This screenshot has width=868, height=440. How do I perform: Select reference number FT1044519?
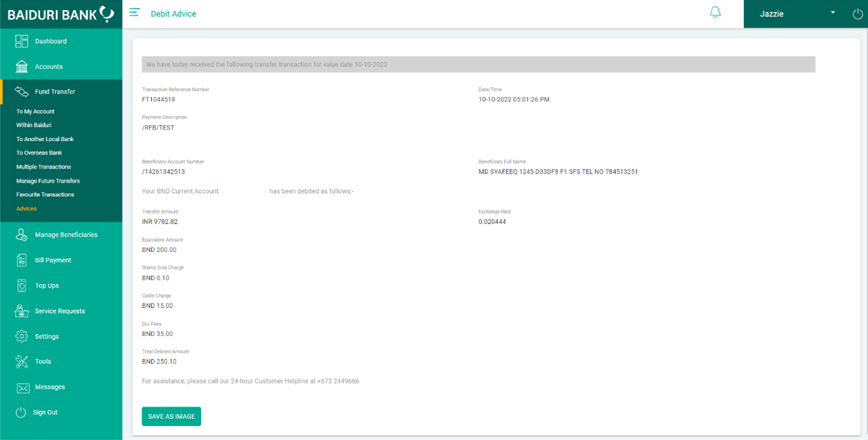[x=158, y=100]
